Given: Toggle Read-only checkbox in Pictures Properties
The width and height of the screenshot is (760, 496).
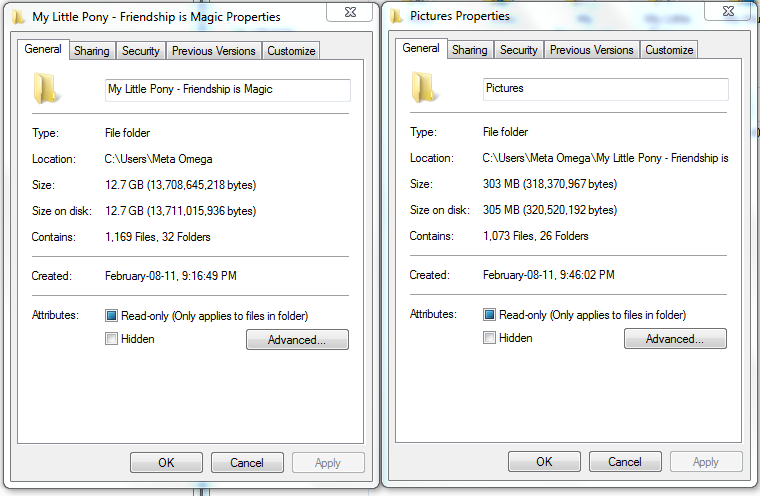Looking at the screenshot, I should [490, 314].
